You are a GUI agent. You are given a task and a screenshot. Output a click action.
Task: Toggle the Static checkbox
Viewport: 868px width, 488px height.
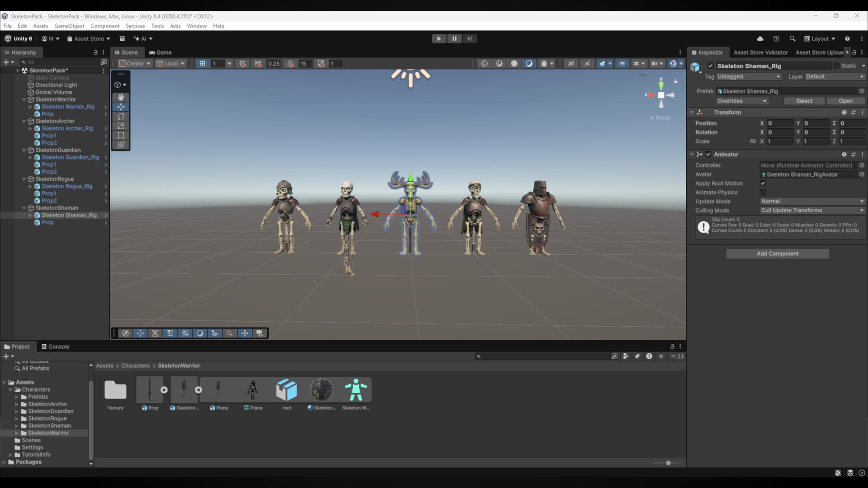click(836, 66)
